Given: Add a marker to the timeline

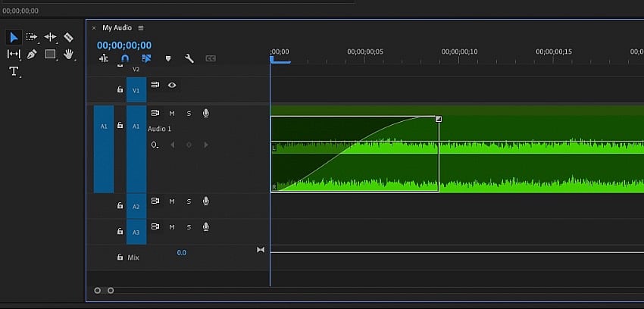Looking at the screenshot, I should click(167, 58).
